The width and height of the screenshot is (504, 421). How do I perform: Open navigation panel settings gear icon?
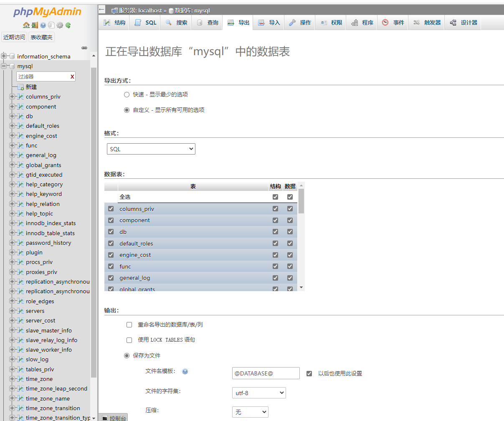pyautogui.click(x=60, y=25)
